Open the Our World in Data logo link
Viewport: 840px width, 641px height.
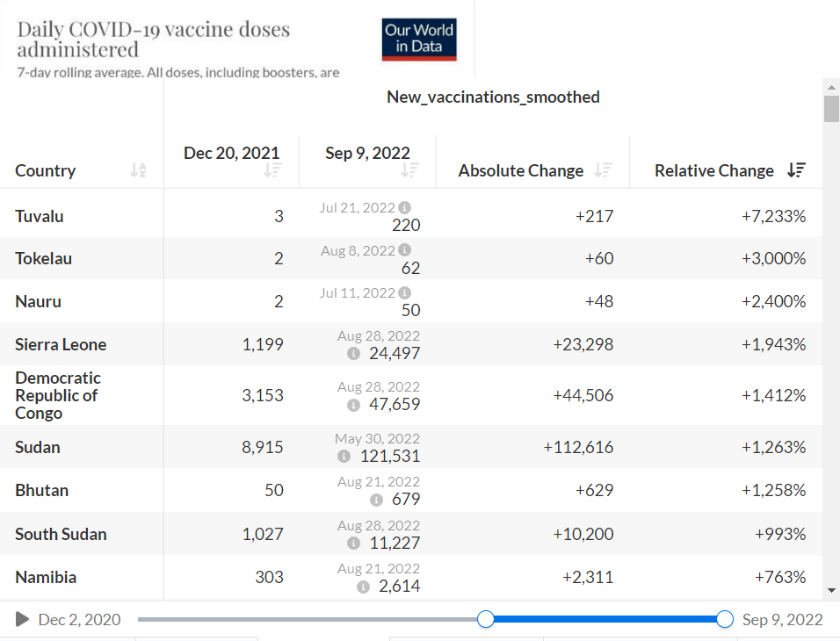(419, 40)
